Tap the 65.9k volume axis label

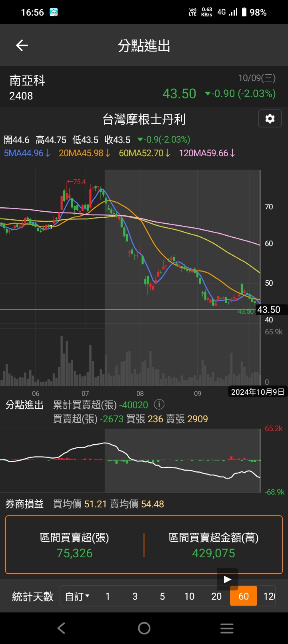tap(274, 332)
